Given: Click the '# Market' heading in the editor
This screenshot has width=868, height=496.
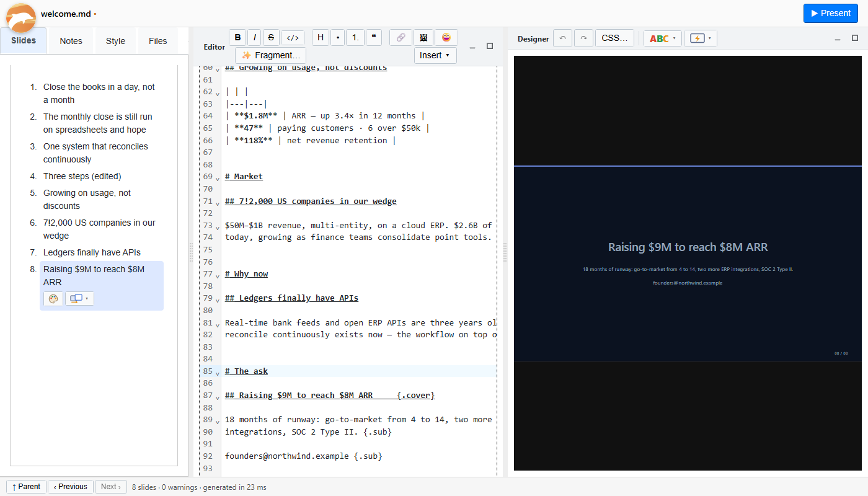Looking at the screenshot, I should [244, 177].
